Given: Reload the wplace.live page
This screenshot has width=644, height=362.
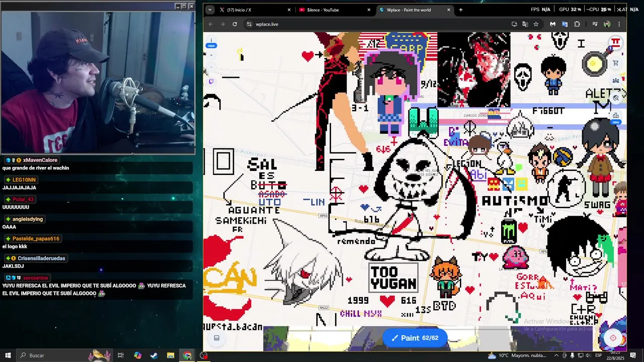Looking at the screenshot, I should tap(234, 24).
